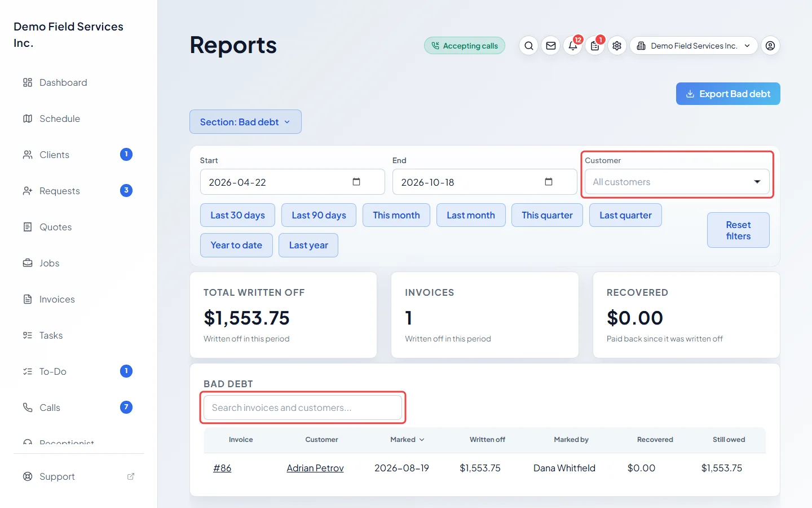This screenshot has width=812, height=508.
Task: Click the Start date input field
Action: pos(292,182)
